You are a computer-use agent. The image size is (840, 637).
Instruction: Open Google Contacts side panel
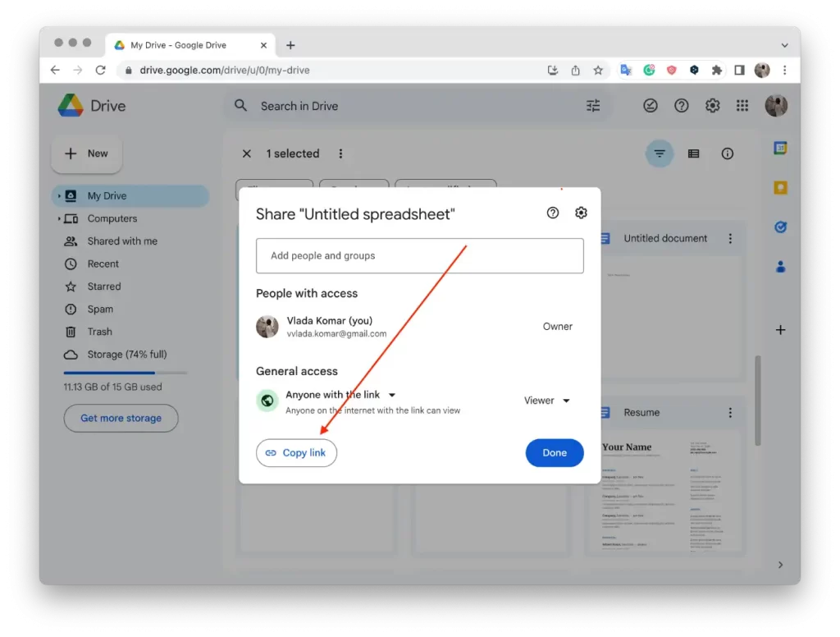781,267
